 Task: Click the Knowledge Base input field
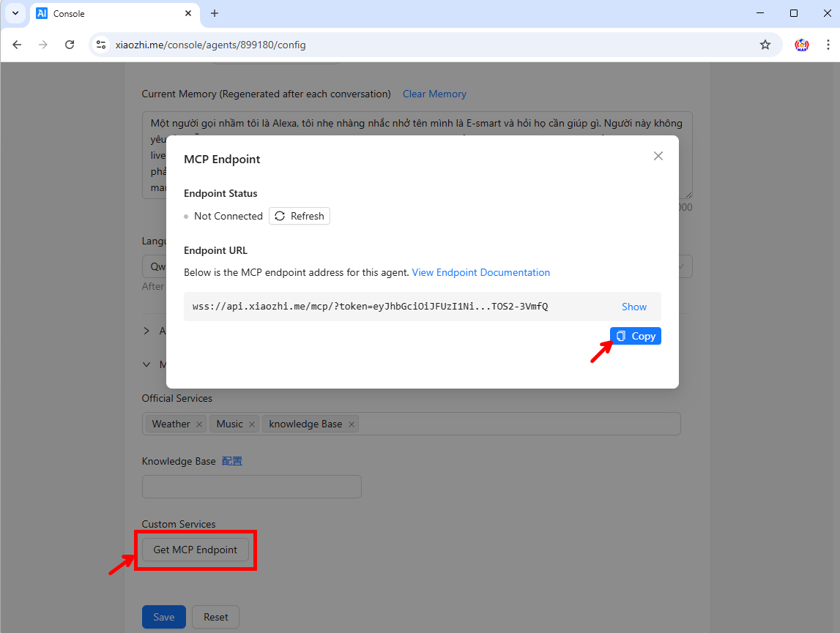251,487
